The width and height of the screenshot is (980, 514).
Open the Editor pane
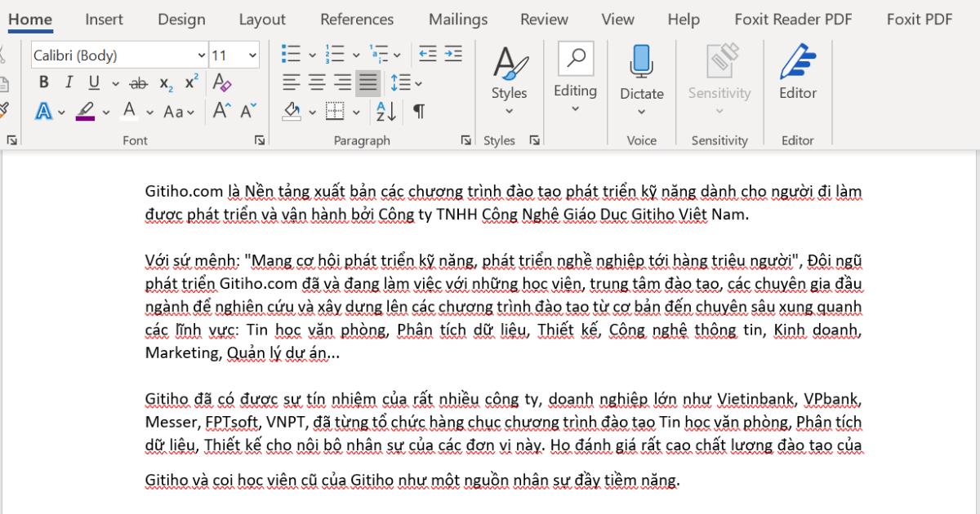pos(797,73)
